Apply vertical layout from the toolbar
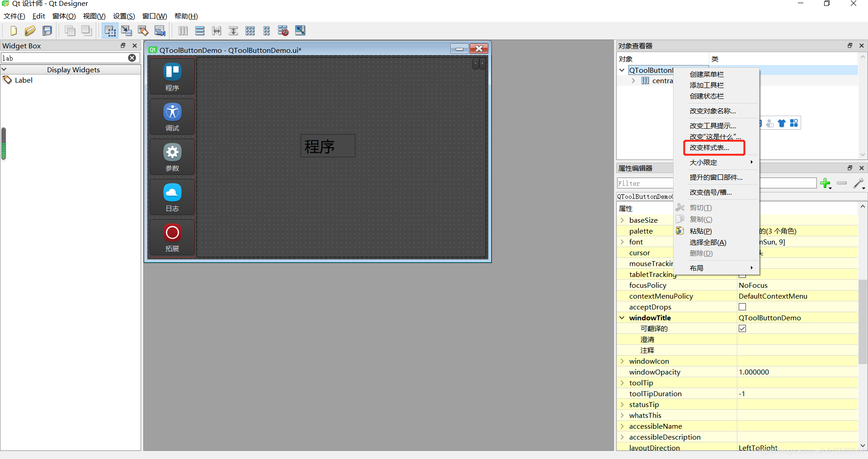The image size is (868, 459). 200,31
